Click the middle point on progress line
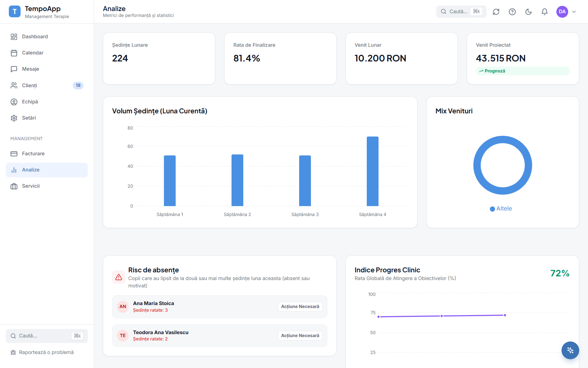This screenshot has width=588, height=368. tap(442, 316)
